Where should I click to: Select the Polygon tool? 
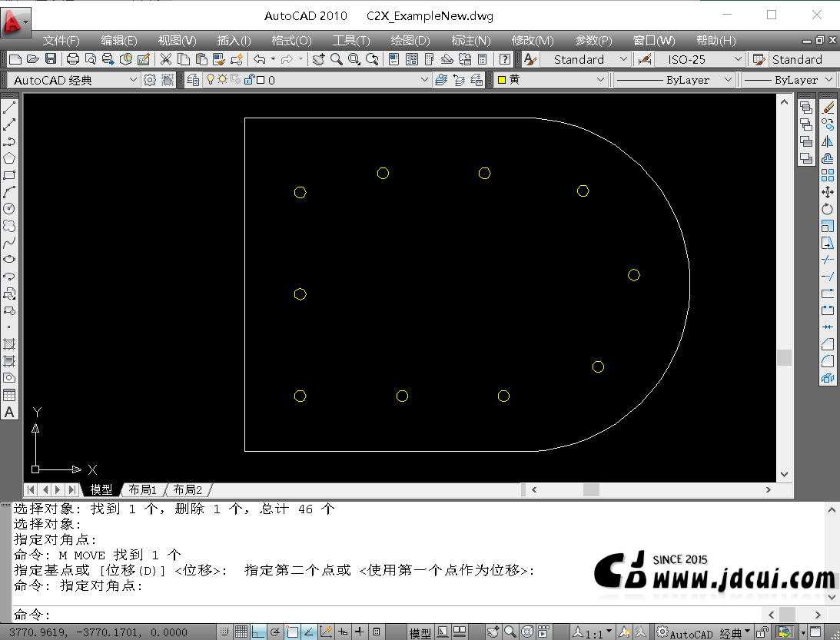pyautogui.click(x=9, y=158)
